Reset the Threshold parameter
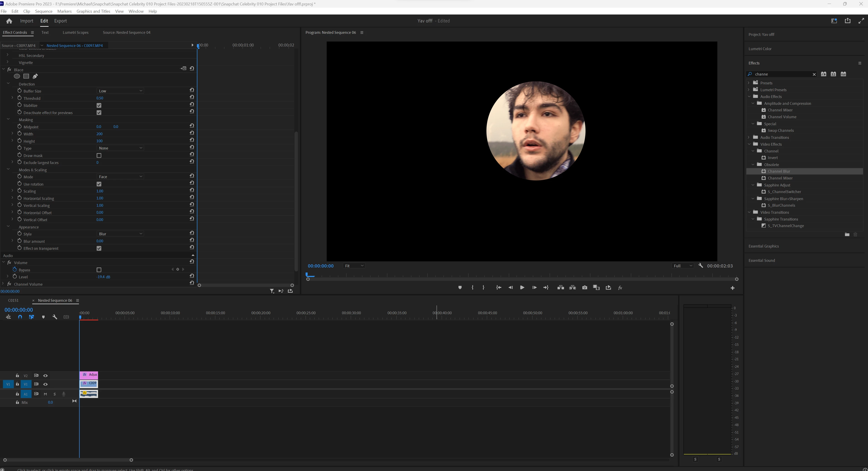Viewport: 868px width, 471px height. point(192,97)
